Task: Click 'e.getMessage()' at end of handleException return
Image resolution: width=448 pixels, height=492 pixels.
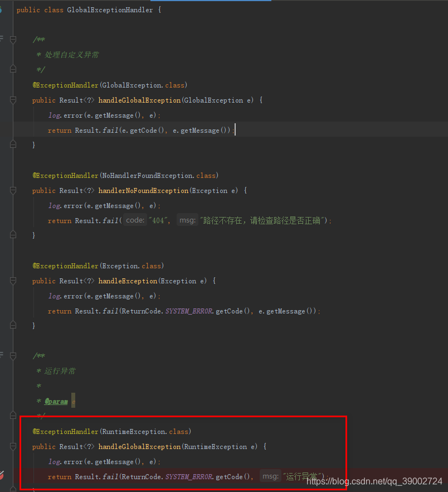Action: [285, 311]
